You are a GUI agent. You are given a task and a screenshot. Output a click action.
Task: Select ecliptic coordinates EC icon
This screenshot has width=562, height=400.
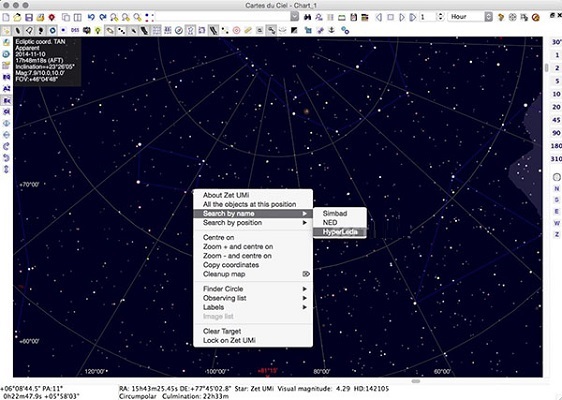6,100
